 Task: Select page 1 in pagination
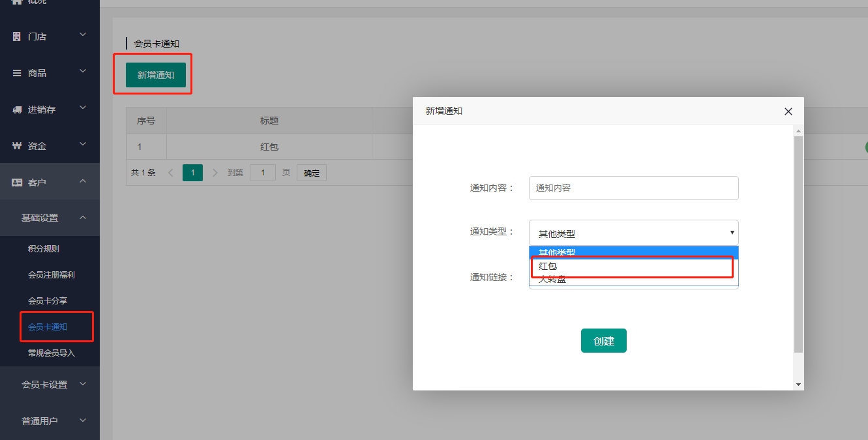tap(192, 173)
